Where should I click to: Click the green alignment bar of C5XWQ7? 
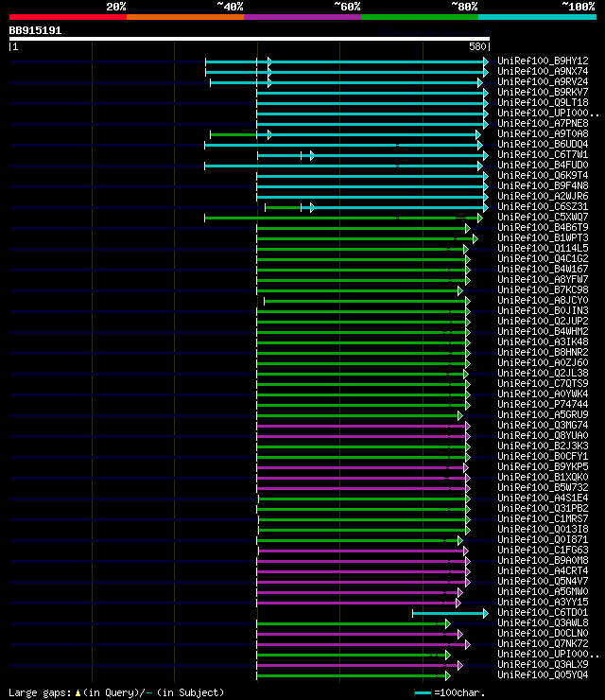point(343,219)
